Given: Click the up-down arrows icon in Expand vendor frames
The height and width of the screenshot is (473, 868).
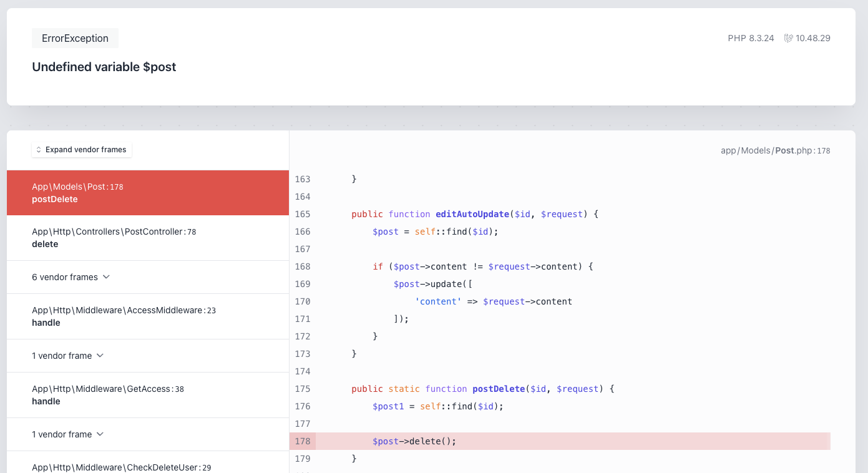Looking at the screenshot, I should click(x=39, y=150).
